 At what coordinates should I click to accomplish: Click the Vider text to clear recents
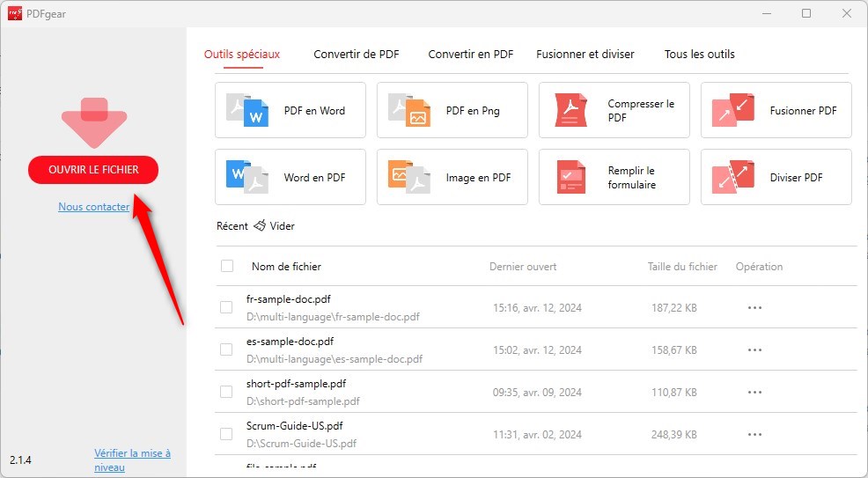283,225
